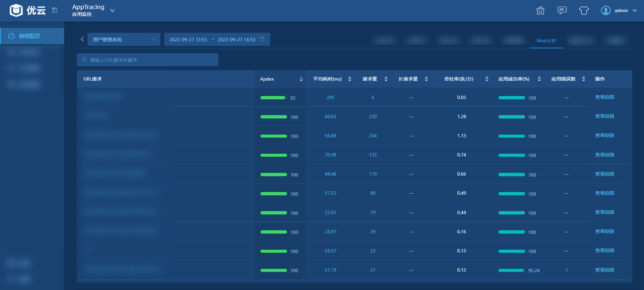Open 查看链路 for the 24.97 ms row

(605, 231)
